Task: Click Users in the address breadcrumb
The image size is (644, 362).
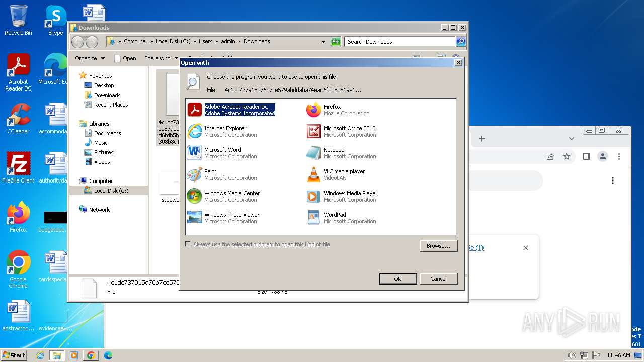Action: (x=205, y=41)
